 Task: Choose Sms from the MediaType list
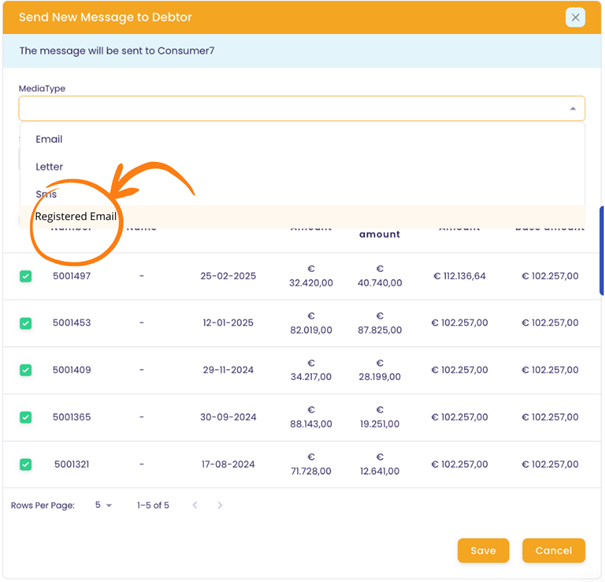[46, 194]
